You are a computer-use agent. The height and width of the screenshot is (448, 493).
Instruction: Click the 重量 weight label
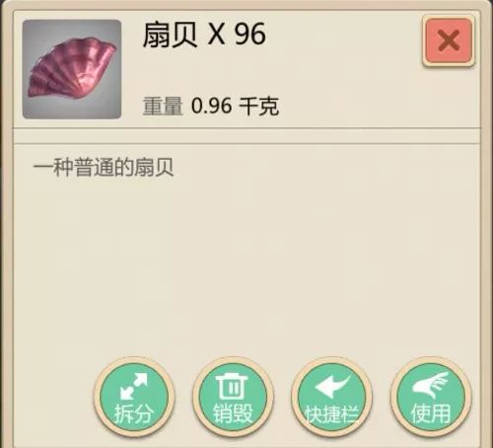click(x=163, y=106)
